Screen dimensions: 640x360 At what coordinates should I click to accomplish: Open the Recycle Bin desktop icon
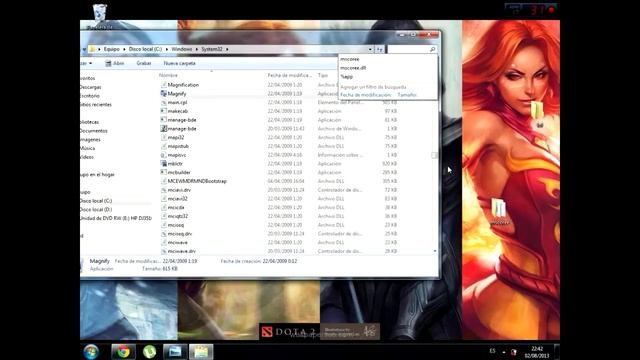(x=100, y=16)
